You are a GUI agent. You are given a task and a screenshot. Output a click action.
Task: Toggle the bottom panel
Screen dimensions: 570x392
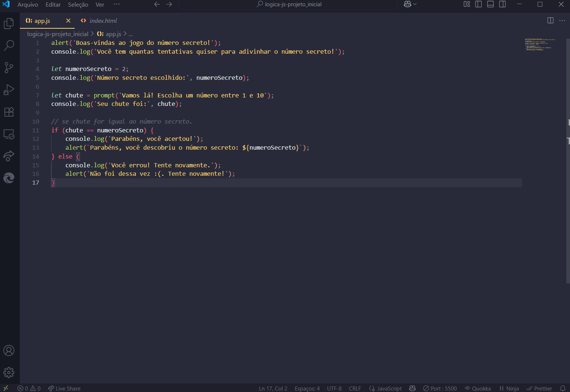[x=491, y=4]
